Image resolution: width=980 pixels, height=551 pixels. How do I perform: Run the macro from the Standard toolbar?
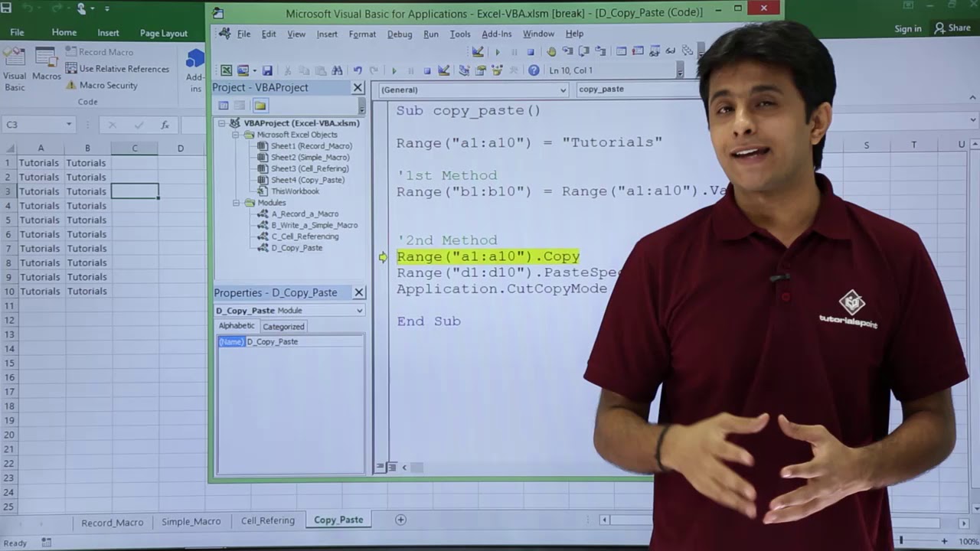pos(394,70)
